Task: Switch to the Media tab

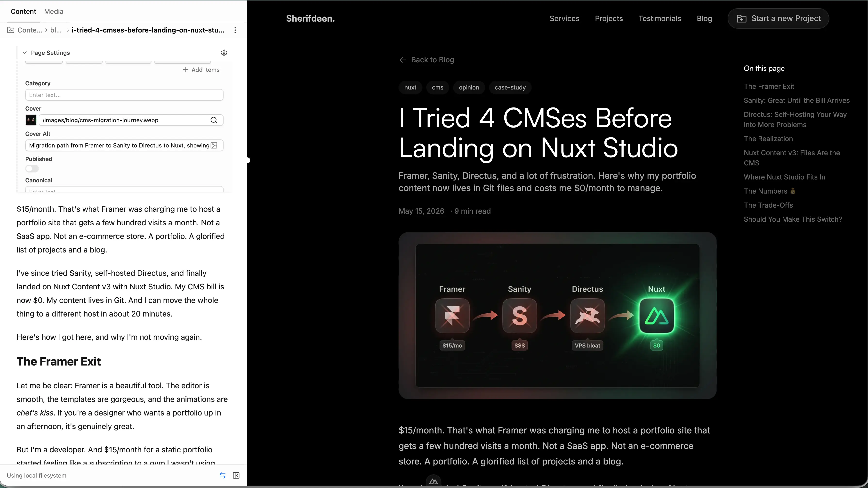Action: click(54, 11)
